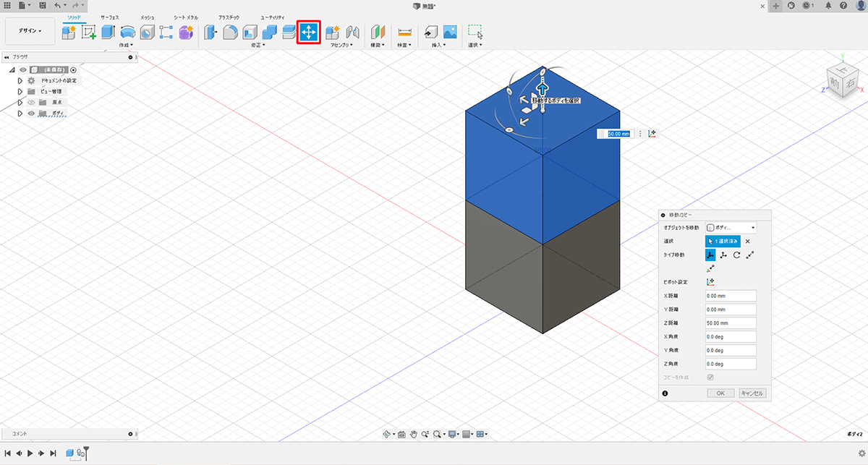Activate the root component radio button

coord(73,69)
